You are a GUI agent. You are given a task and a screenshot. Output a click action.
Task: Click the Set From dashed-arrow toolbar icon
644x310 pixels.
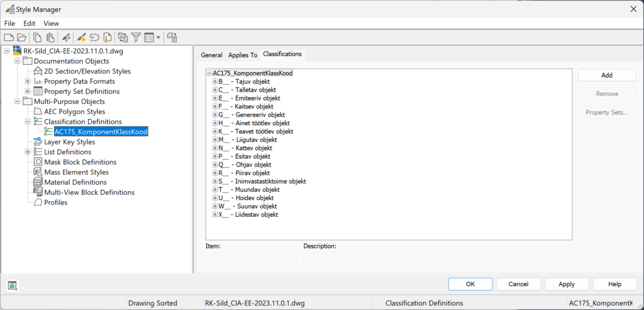point(94,38)
